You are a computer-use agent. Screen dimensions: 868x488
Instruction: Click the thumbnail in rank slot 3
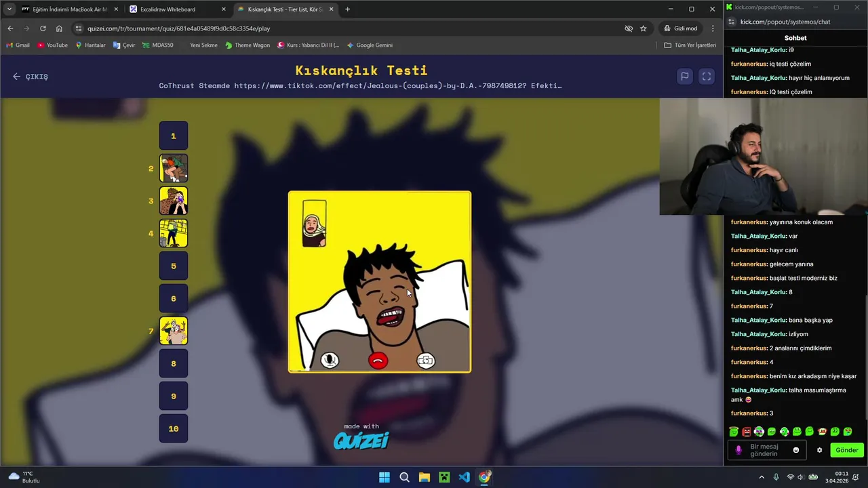174,201
